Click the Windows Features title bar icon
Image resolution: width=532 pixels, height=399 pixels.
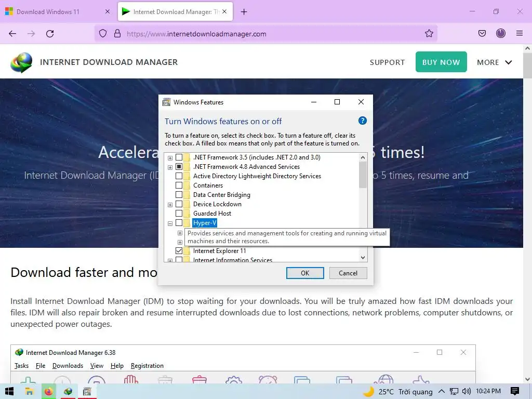[167, 102]
